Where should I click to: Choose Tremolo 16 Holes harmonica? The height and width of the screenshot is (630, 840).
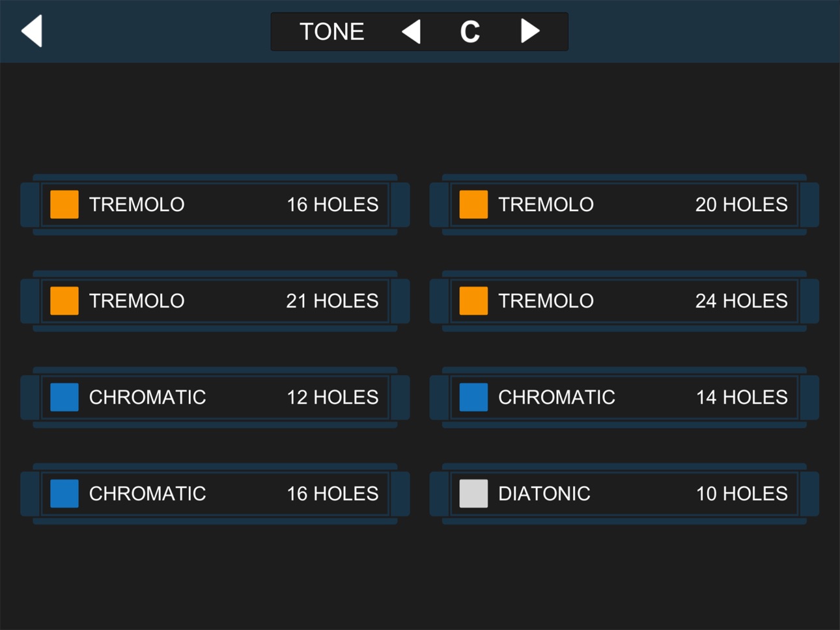point(215,205)
